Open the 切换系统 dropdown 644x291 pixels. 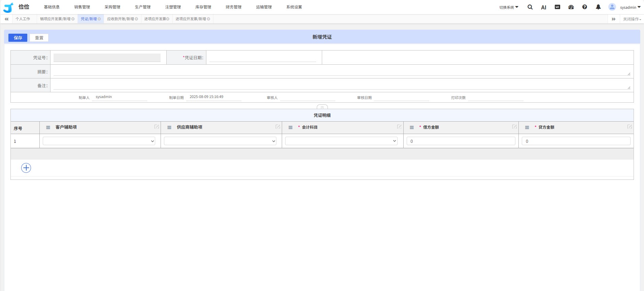tap(508, 7)
